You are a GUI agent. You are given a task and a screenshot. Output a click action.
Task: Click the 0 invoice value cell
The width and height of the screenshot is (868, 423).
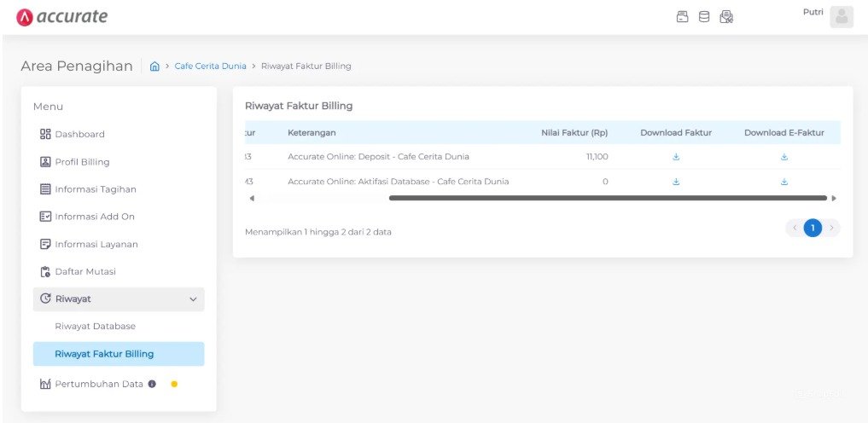pos(606,182)
